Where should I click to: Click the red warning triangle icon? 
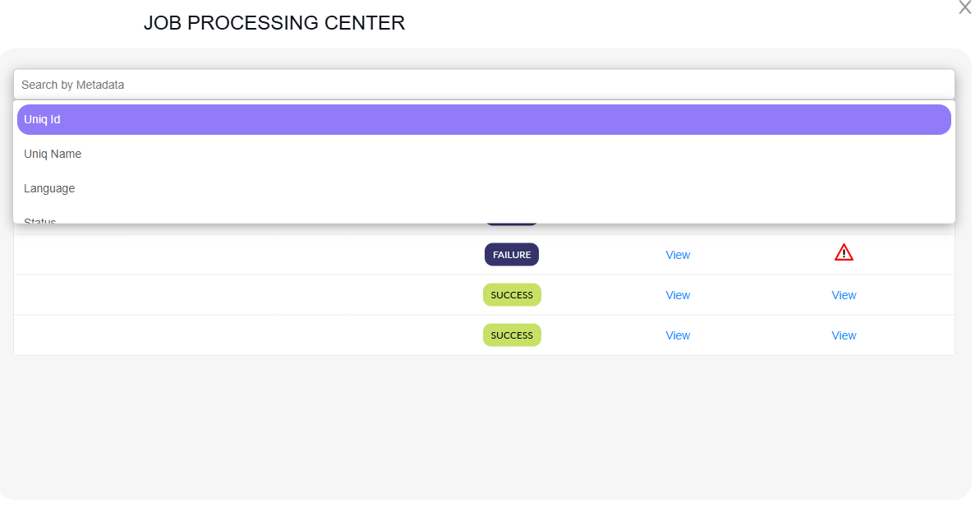pyautogui.click(x=844, y=253)
